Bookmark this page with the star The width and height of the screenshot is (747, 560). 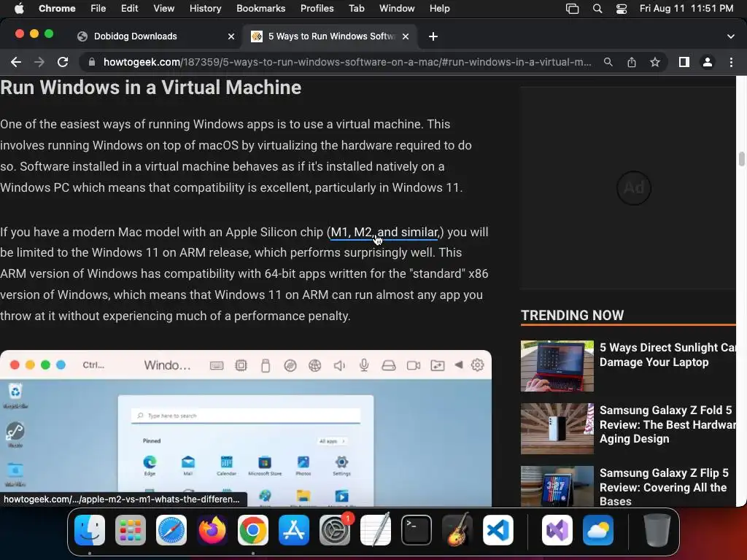[x=655, y=62]
